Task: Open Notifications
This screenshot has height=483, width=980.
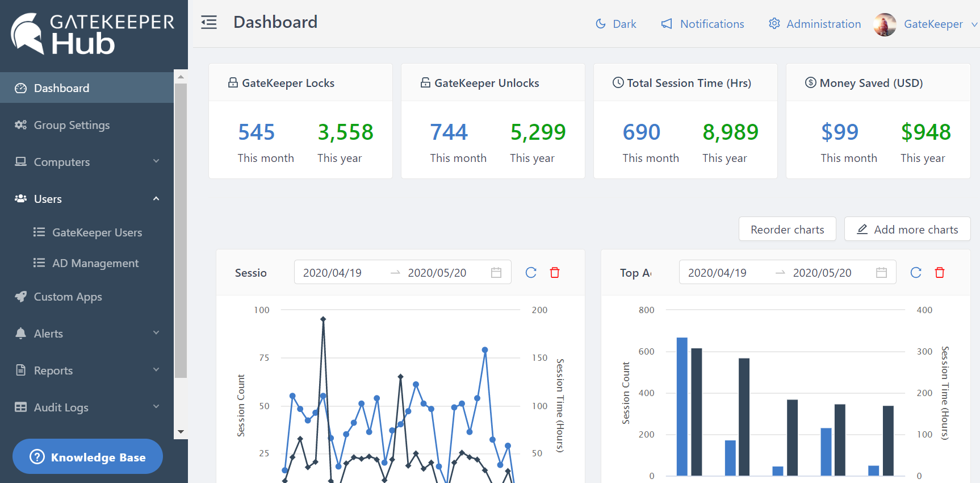Action: 702,24
